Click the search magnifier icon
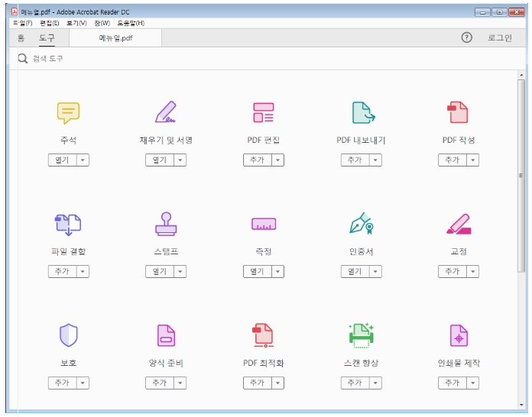The width and height of the screenshot is (532, 417). (x=23, y=58)
